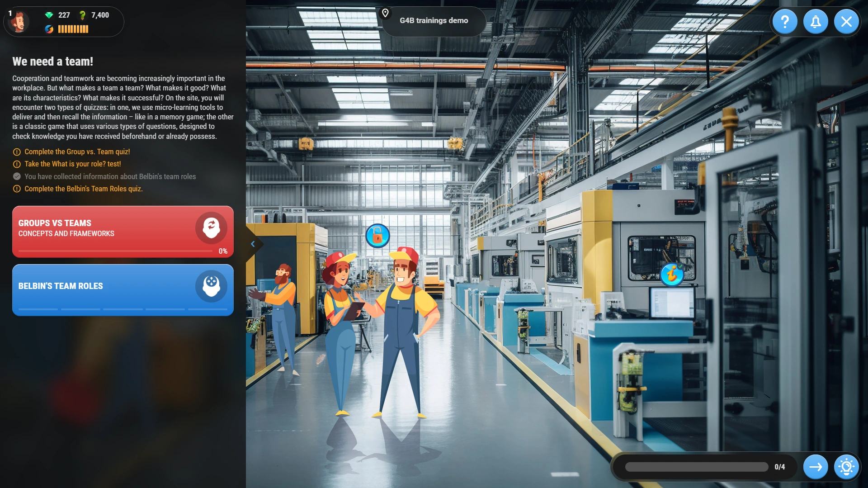Open the hint lightbulb button at bottom right

point(846,466)
